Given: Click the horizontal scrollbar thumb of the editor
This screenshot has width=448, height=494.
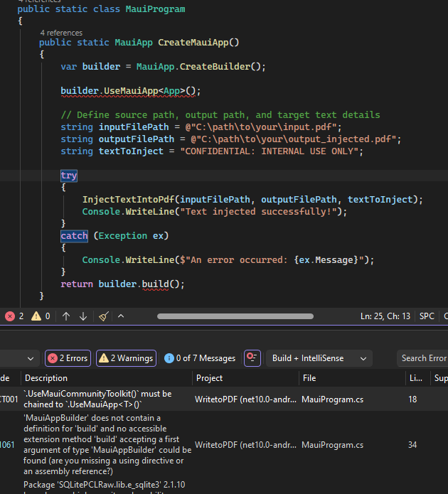Looking at the screenshot, I should [235, 316].
